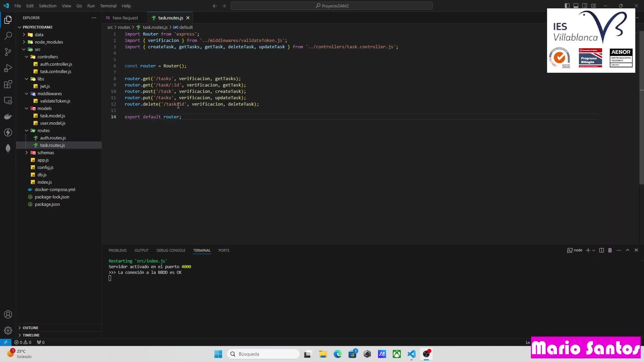The image size is (644, 362).
Task: Toggle the bottom panel layout button
Action: (x=576, y=6)
